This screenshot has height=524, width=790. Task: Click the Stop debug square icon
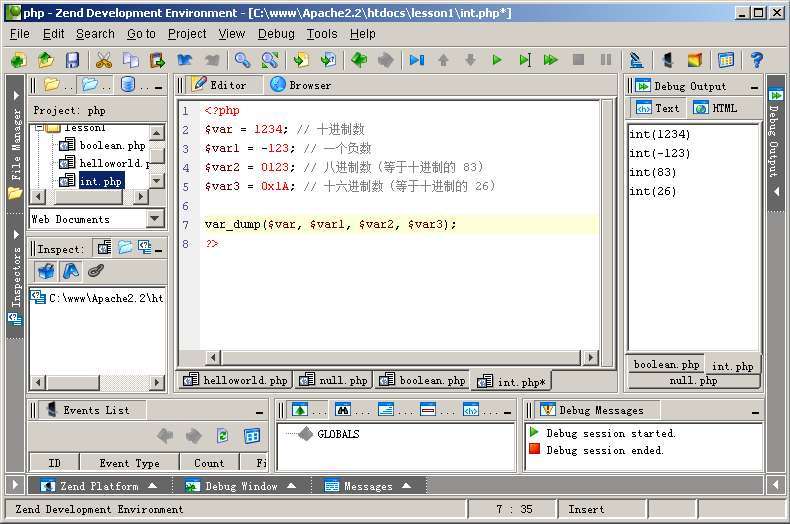point(578,60)
